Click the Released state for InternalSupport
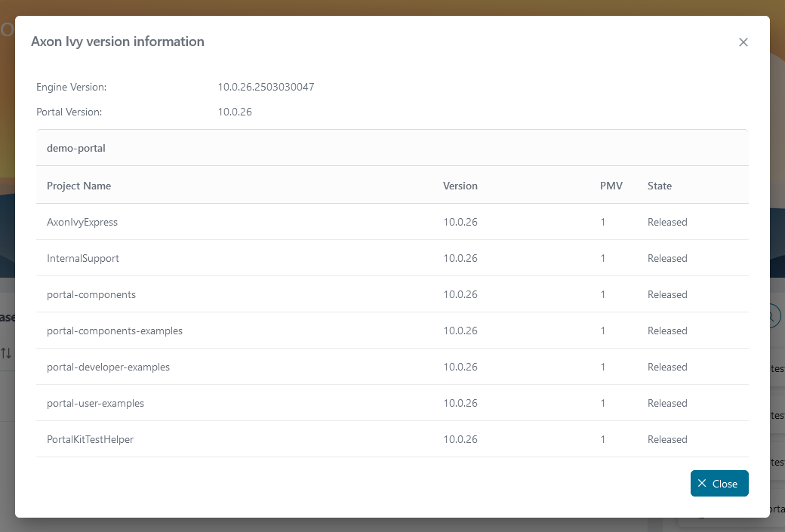Image resolution: width=785 pixels, height=532 pixels. coord(667,258)
